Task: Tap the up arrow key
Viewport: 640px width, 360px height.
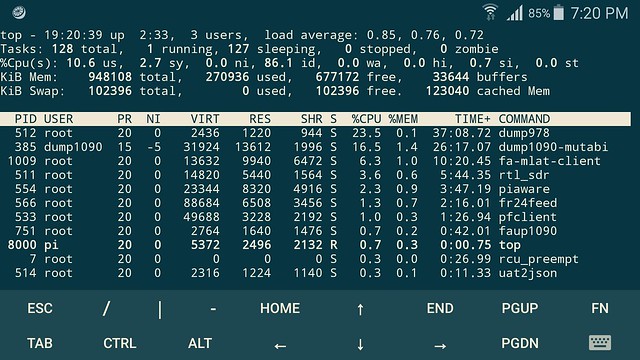Action: tap(360, 309)
